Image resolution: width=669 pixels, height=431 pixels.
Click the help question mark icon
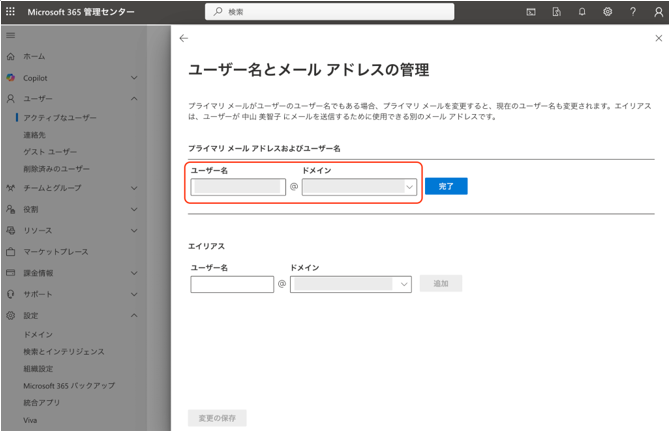click(633, 11)
